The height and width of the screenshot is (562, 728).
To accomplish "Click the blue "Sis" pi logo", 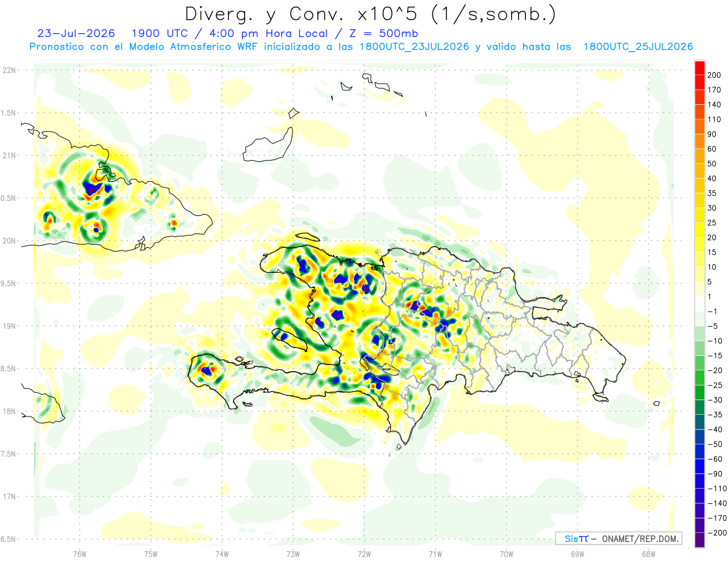I will [576, 538].
